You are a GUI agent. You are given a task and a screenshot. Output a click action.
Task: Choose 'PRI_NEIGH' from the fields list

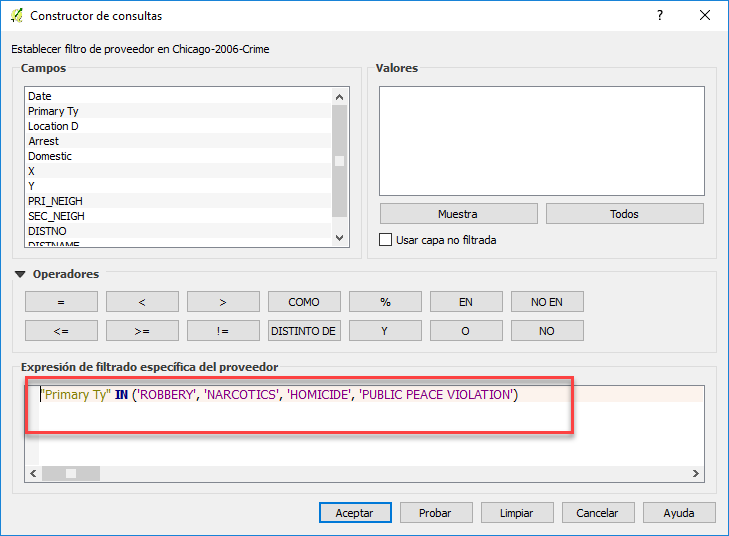point(56,201)
